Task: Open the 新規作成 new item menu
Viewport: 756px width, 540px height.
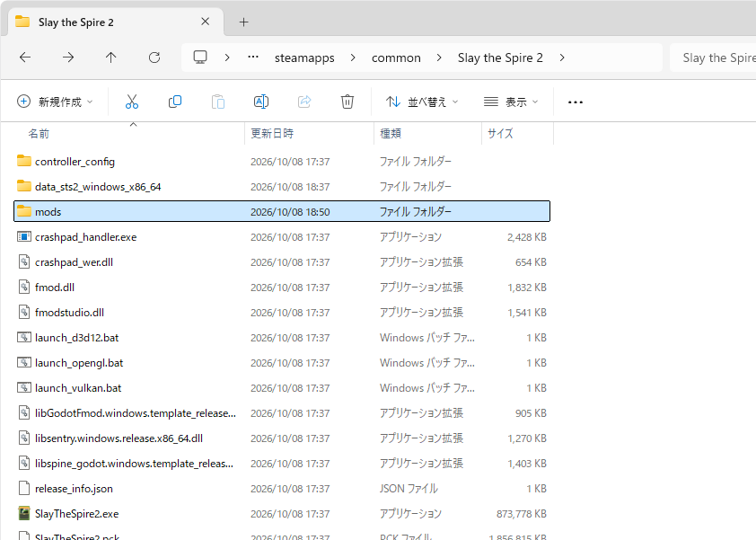Action: (55, 102)
